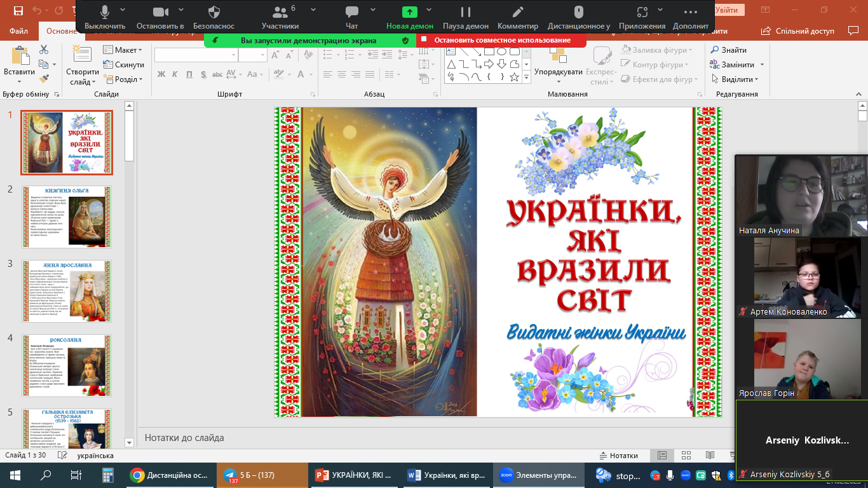Select slide 4 Роксолана thumbnail
This screenshot has height=488, width=868.
[67, 365]
